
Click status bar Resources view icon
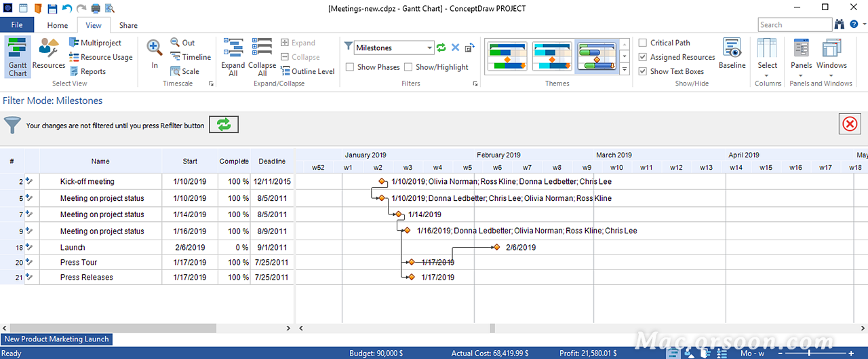click(689, 353)
